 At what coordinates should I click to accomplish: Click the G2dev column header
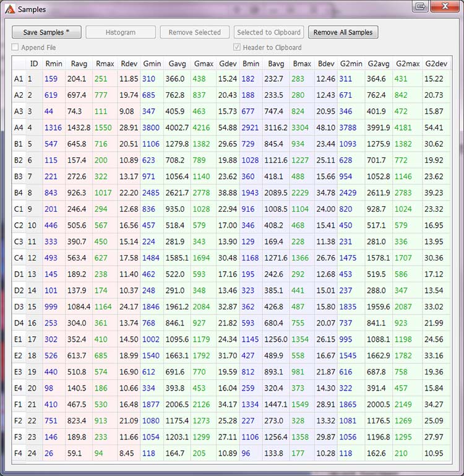tap(436, 64)
